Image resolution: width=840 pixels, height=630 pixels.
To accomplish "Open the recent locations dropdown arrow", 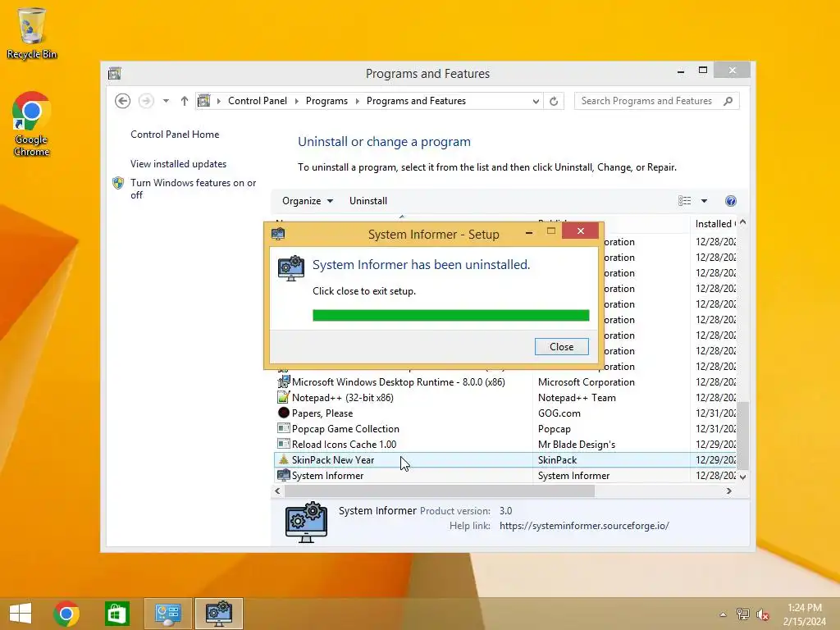I will (x=166, y=101).
